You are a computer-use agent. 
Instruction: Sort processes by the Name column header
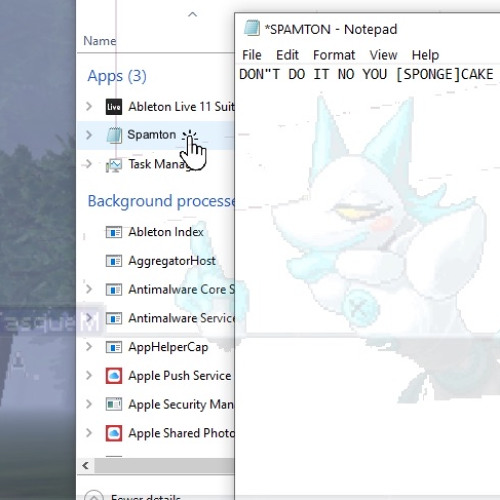(x=100, y=41)
